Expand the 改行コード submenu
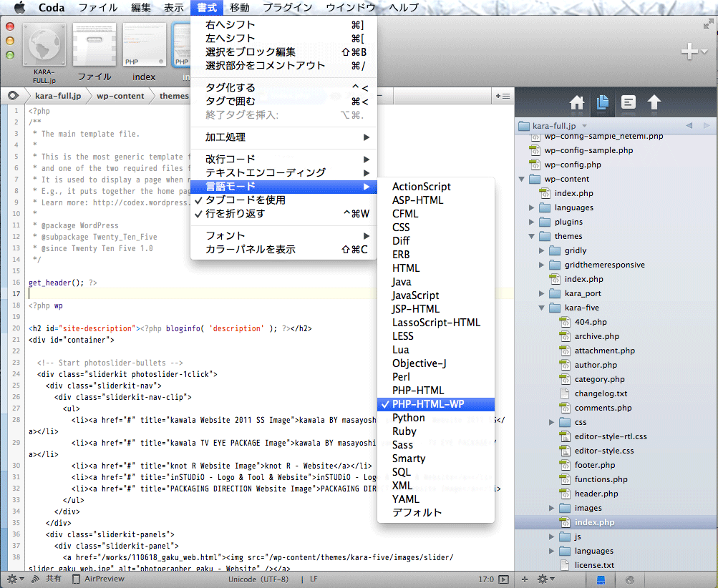 283,160
